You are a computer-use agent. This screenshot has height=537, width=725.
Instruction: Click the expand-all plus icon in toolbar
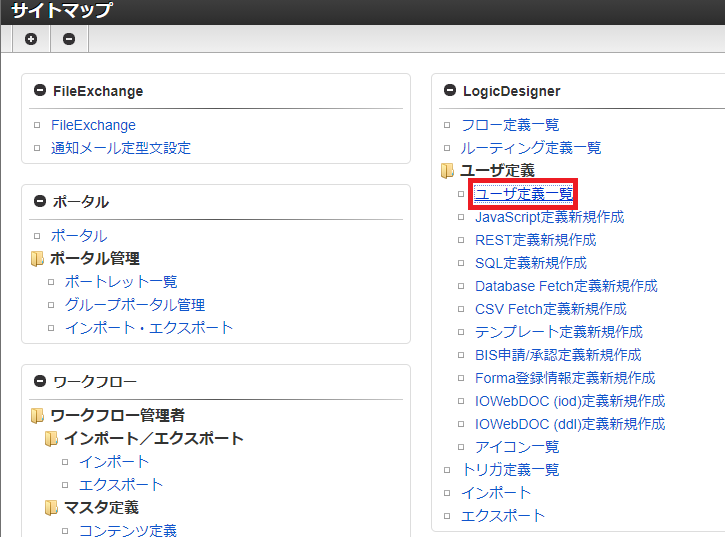(31, 39)
